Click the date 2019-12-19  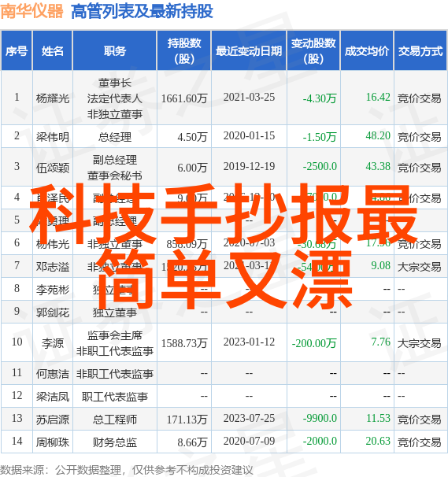tap(249, 166)
